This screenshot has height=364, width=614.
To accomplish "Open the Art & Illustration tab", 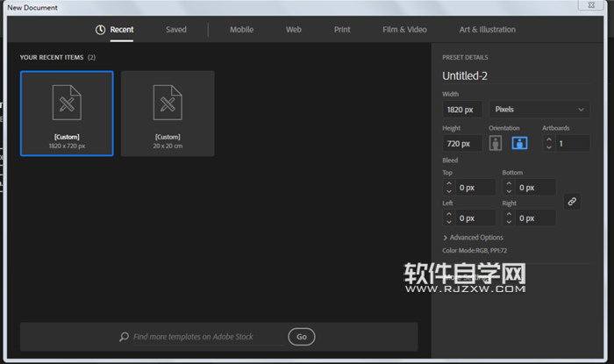I will [487, 30].
